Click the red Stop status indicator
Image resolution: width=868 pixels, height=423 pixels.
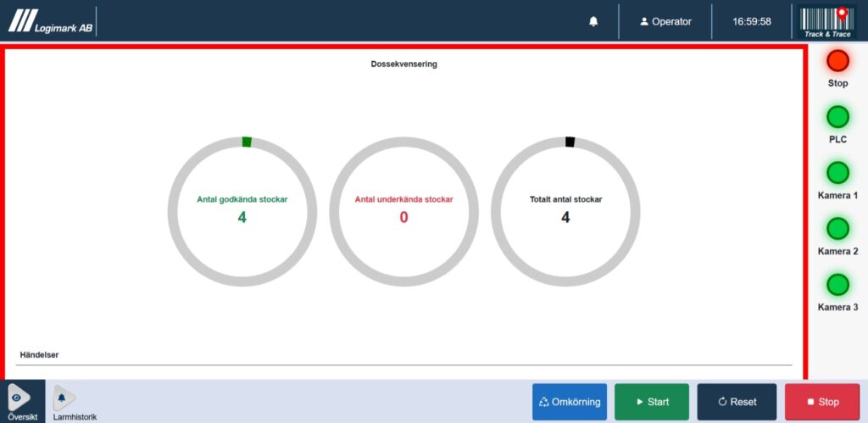click(837, 61)
